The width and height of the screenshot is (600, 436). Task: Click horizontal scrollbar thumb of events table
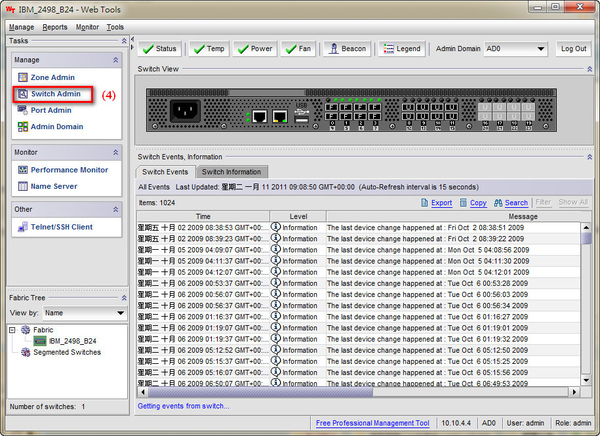(260, 392)
